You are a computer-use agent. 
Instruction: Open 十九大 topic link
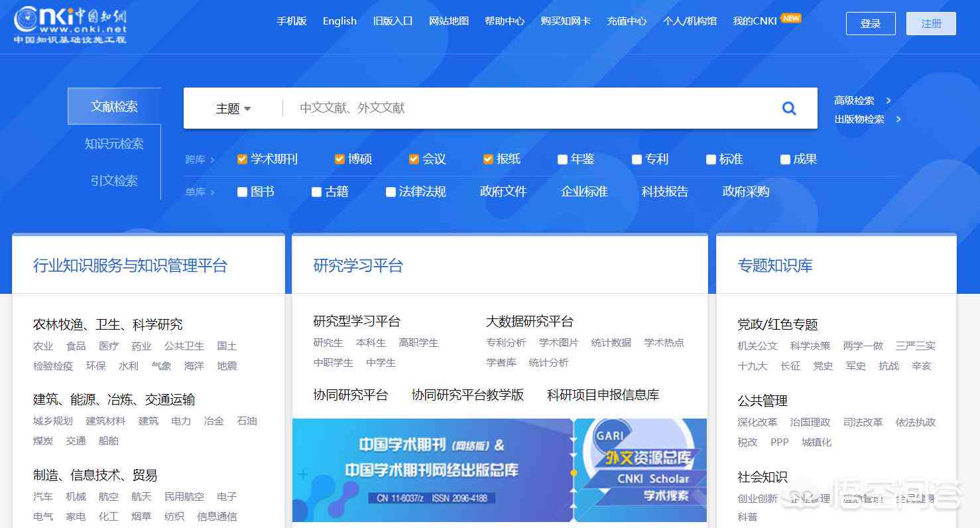pyautogui.click(x=753, y=366)
